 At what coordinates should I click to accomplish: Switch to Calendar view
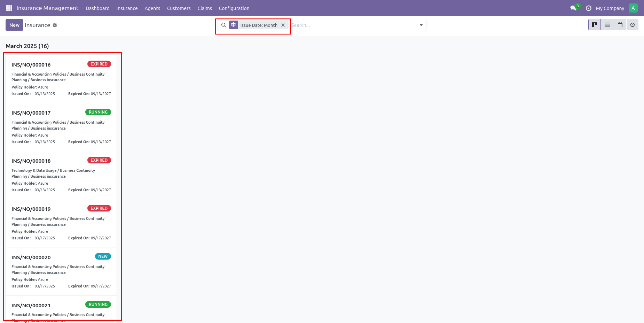pyautogui.click(x=620, y=25)
